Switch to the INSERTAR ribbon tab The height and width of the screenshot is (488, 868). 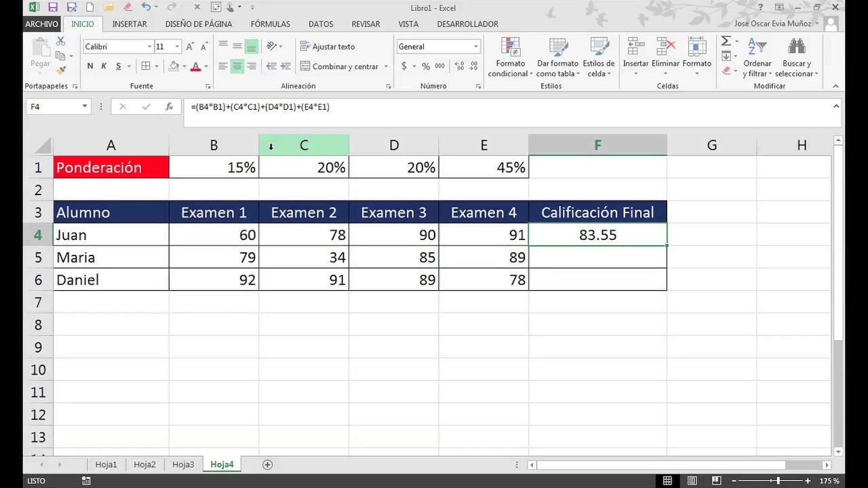(x=130, y=24)
